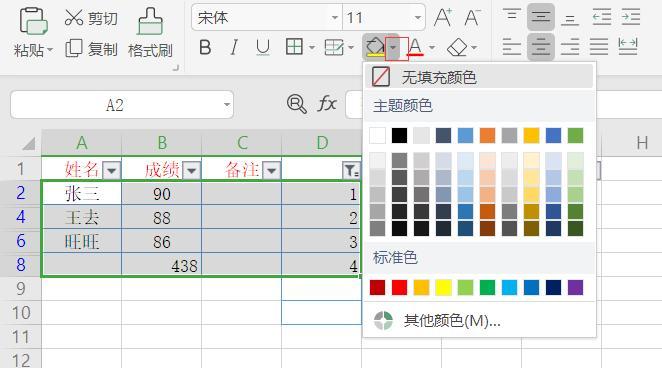662x368 pixels.
Task: Click the fx insert function icon
Action: [x=327, y=104]
